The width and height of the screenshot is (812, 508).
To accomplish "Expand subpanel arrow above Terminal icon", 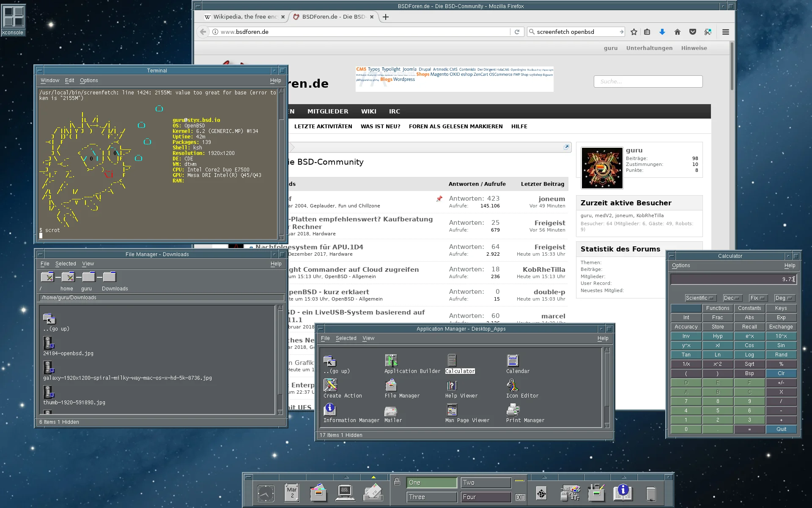I will click(346, 477).
